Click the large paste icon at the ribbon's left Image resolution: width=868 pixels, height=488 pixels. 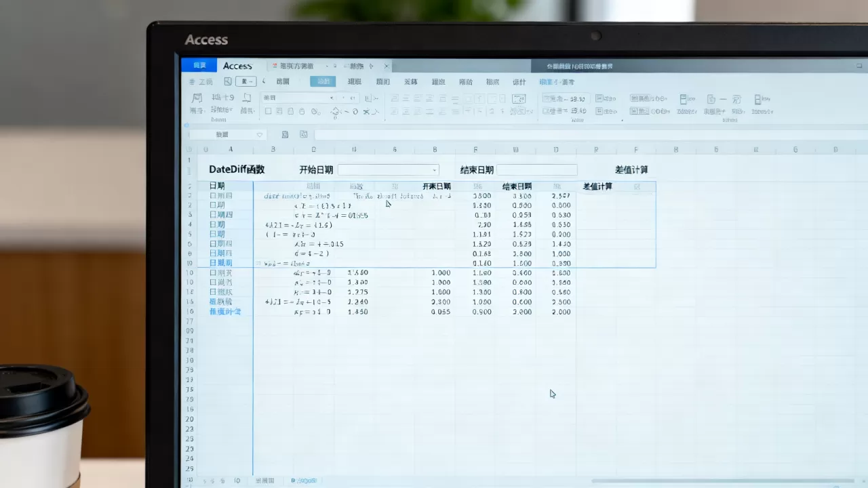(197, 98)
